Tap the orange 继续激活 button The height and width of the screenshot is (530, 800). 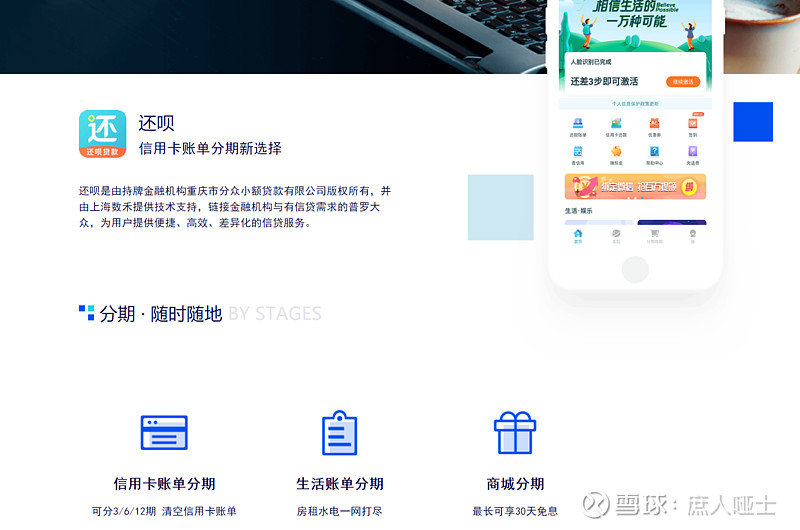click(683, 82)
